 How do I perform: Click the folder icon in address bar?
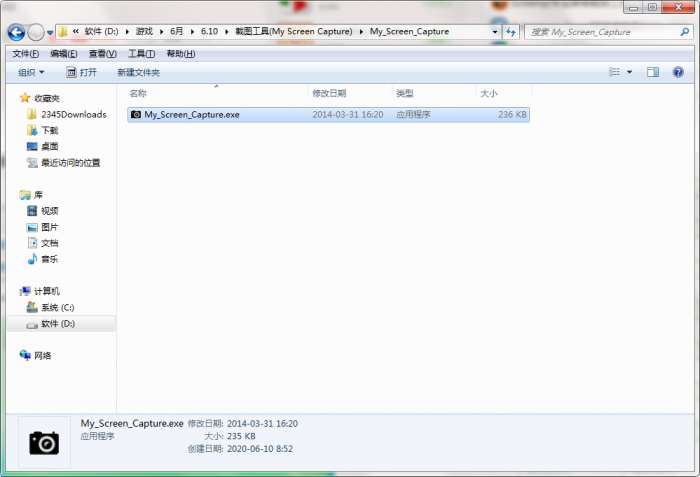(x=63, y=32)
